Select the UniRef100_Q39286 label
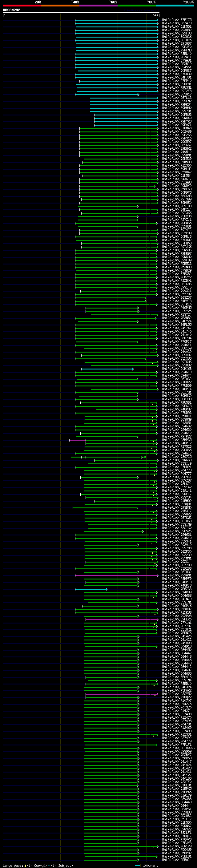Screen dimensions: 197x868 tap(176, 568)
